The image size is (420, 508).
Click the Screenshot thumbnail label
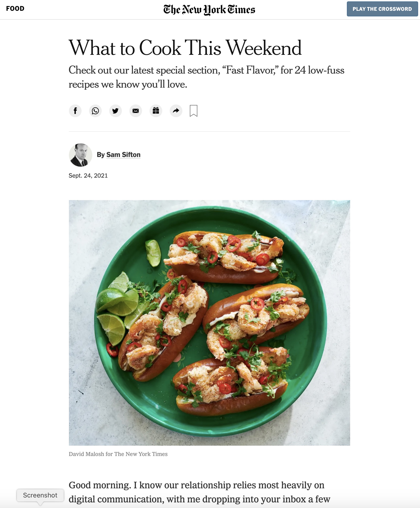click(40, 495)
